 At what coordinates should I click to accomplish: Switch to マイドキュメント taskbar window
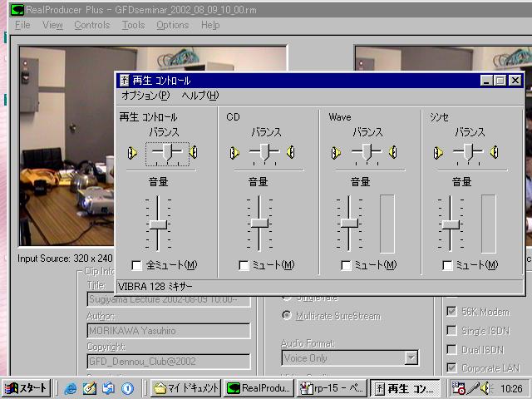point(186,388)
